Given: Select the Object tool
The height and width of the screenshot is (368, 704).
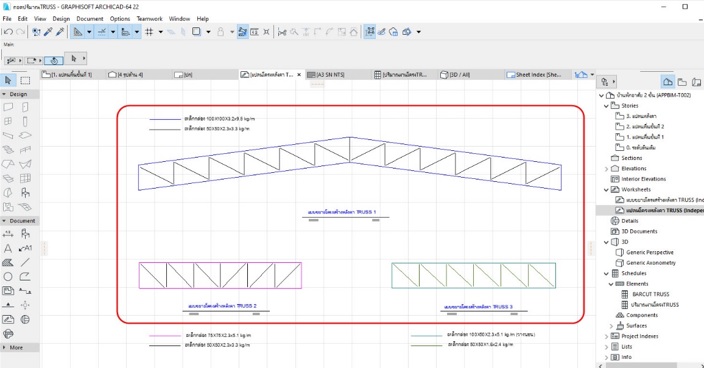Looking at the screenshot, I should tap(25, 193).
